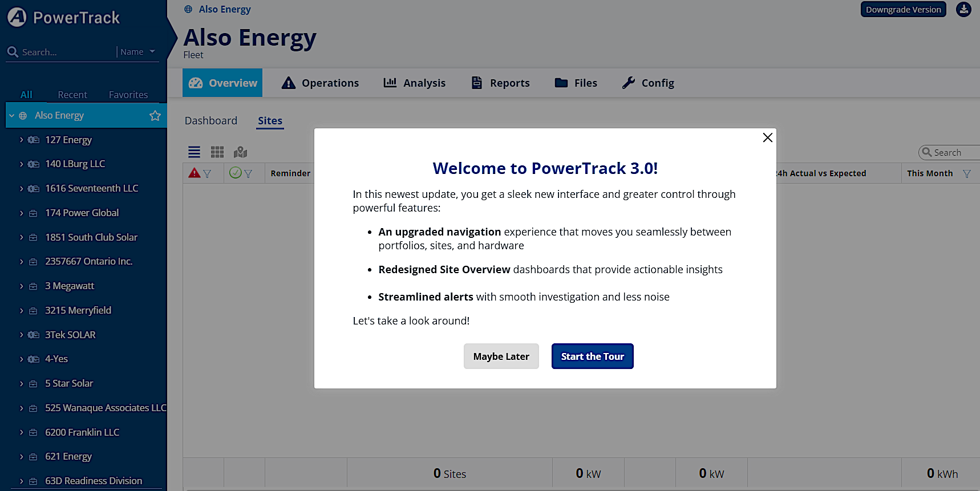This screenshot has height=491, width=980.
Task: Open the Name search filter dropdown
Action: [x=137, y=52]
